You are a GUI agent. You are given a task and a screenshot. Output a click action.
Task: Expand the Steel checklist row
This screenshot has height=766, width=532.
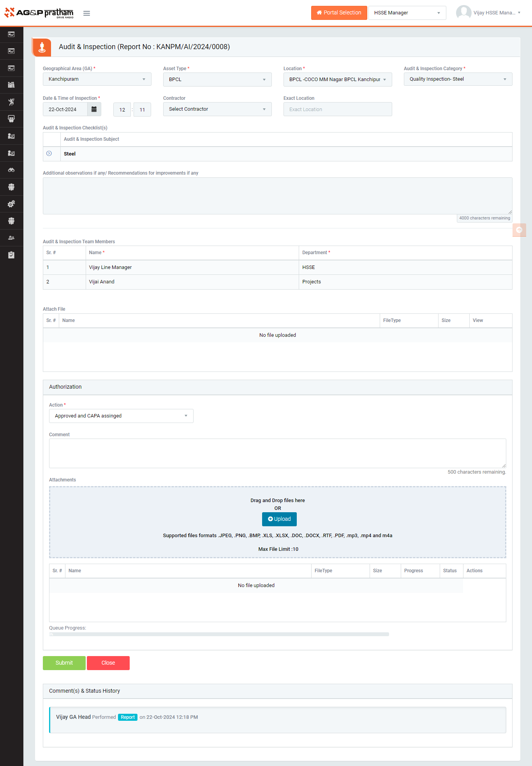[49, 154]
